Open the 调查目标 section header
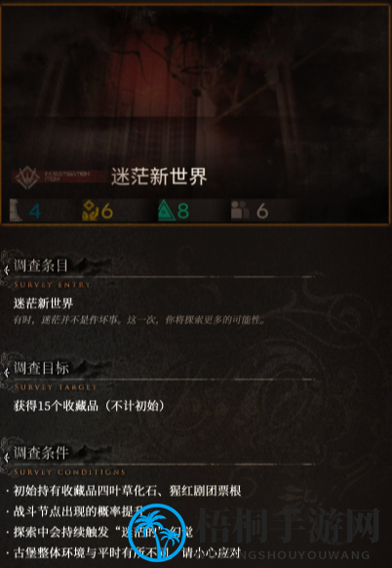Image resolution: width=392 pixels, height=568 pixels. point(41,368)
